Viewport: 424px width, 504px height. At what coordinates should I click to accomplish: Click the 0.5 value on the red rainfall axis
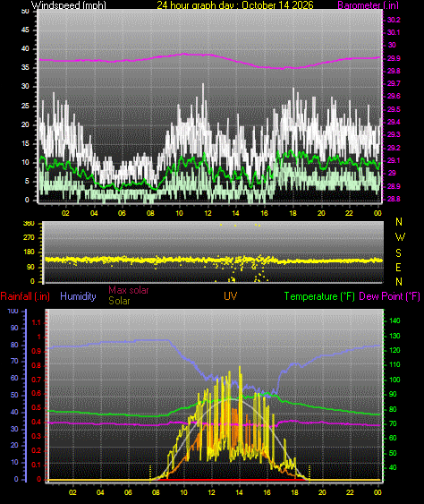[x=37, y=408]
